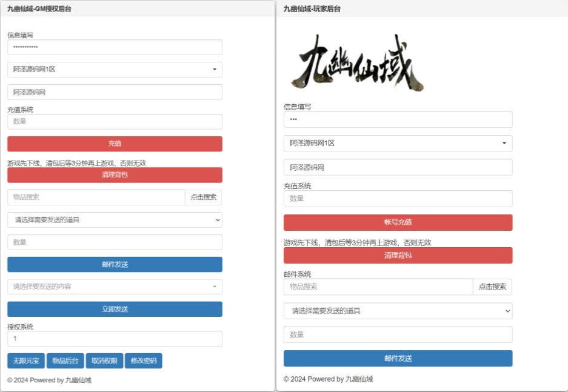
Task: Click the 取消权限 button
Action: pyautogui.click(x=104, y=361)
